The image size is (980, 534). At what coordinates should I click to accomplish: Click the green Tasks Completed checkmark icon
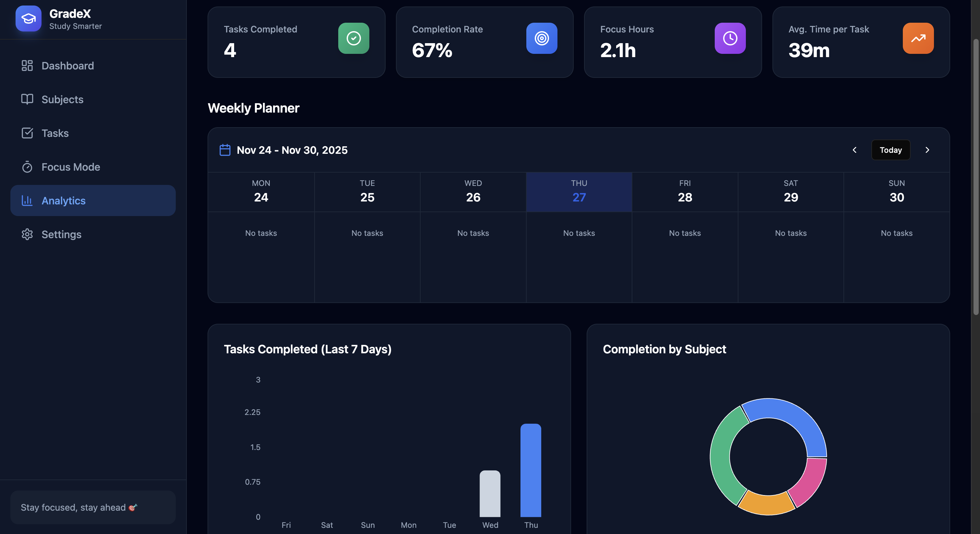pos(353,38)
